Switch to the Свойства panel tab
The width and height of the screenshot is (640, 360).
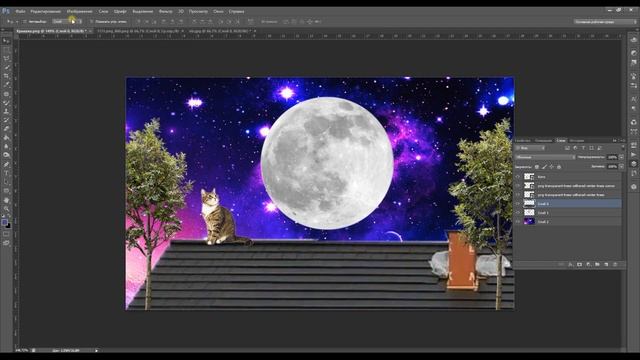click(523, 140)
